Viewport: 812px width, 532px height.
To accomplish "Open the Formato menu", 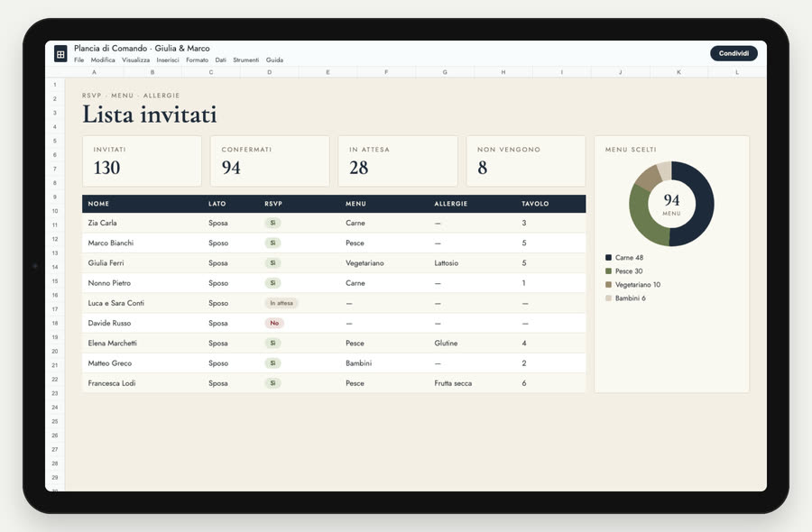I will coord(197,60).
